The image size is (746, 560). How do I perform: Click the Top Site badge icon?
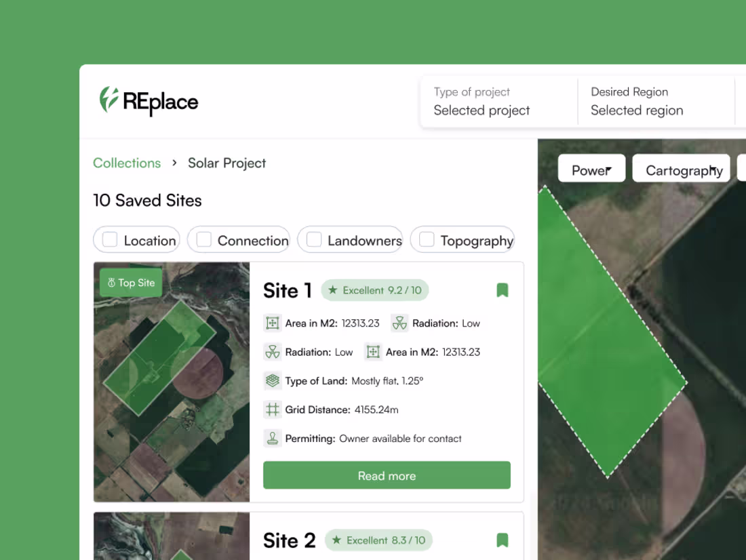111,282
